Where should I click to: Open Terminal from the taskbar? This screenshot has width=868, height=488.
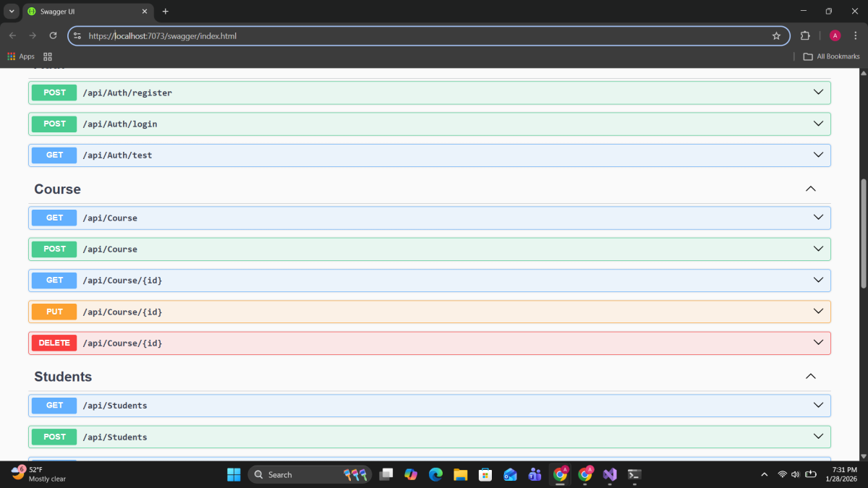[634, 474]
